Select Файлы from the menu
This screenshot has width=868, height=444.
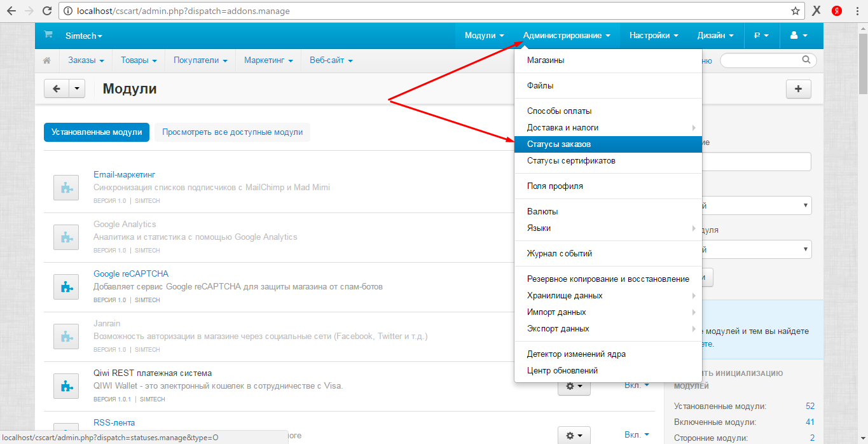(x=608, y=85)
